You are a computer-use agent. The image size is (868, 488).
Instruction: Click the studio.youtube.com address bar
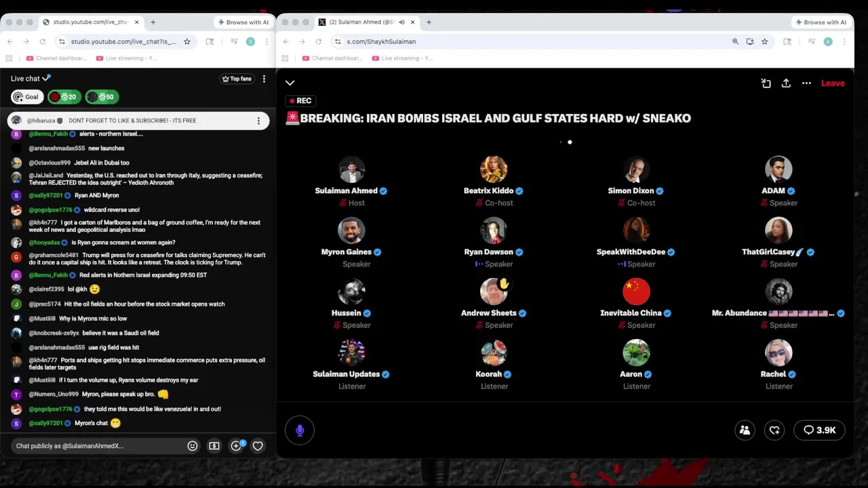tap(123, 41)
